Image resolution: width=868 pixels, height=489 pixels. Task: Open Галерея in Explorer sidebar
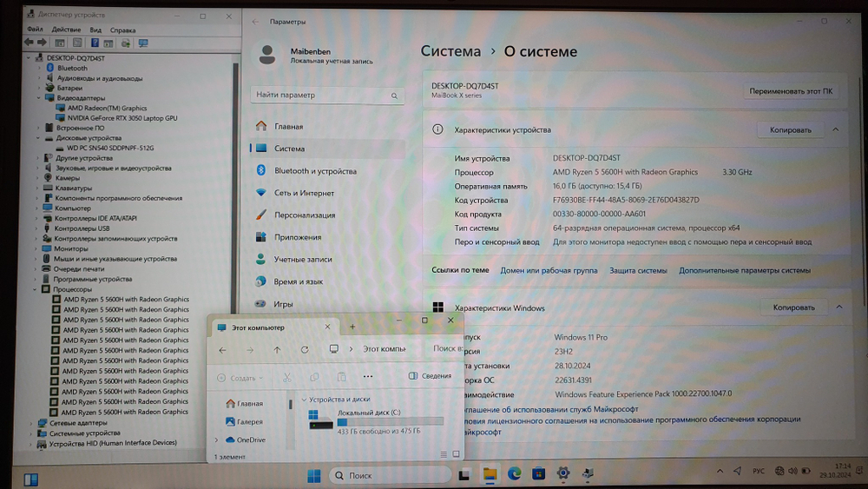click(x=244, y=422)
